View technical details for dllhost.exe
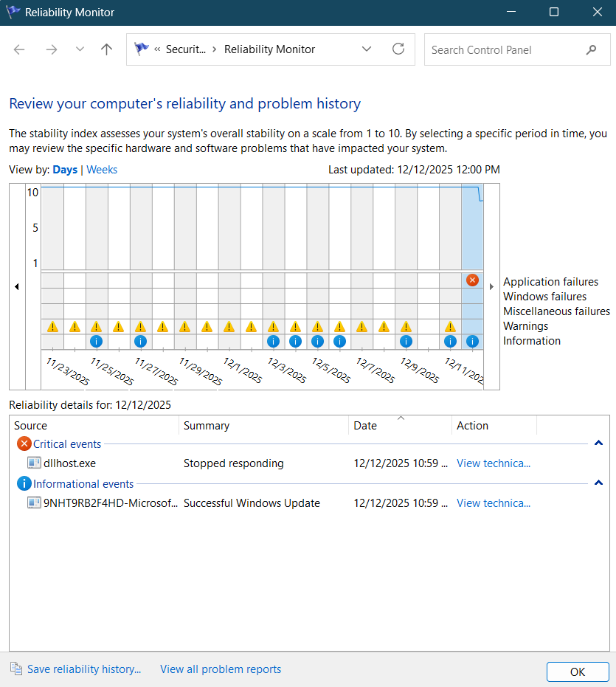This screenshot has height=687, width=616. click(x=493, y=463)
